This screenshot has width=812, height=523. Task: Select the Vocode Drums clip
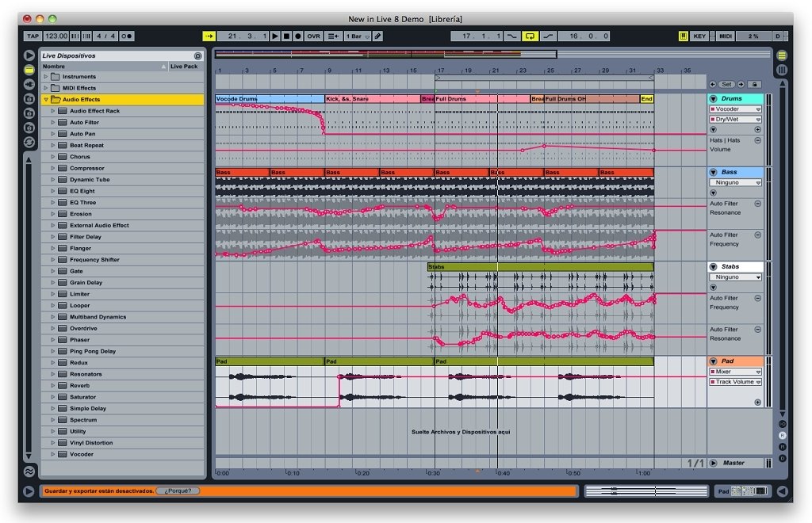coord(270,99)
